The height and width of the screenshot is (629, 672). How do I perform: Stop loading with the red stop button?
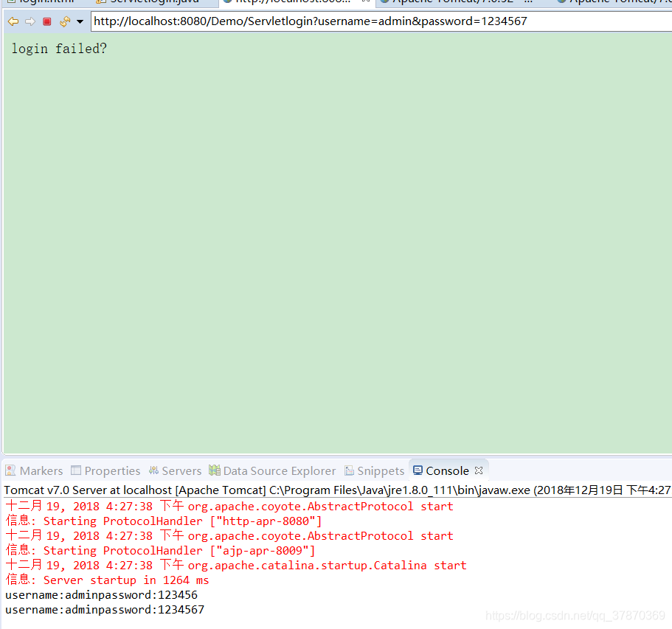click(47, 21)
